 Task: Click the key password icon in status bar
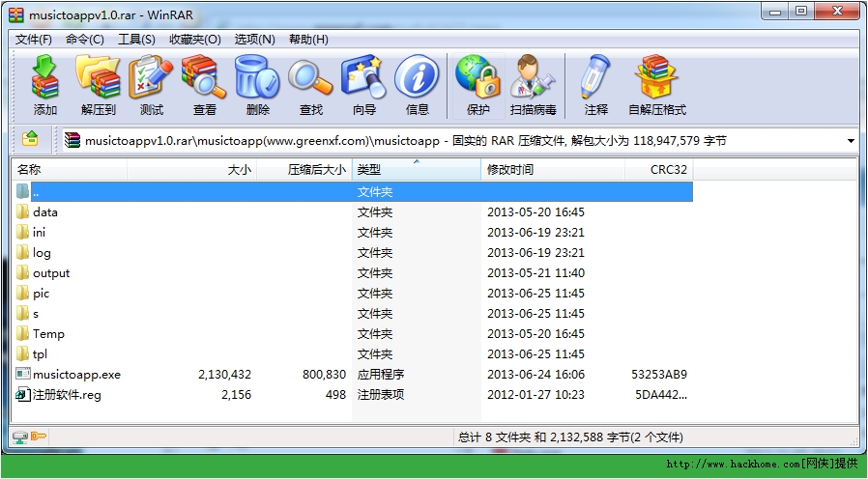pos(39,437)
